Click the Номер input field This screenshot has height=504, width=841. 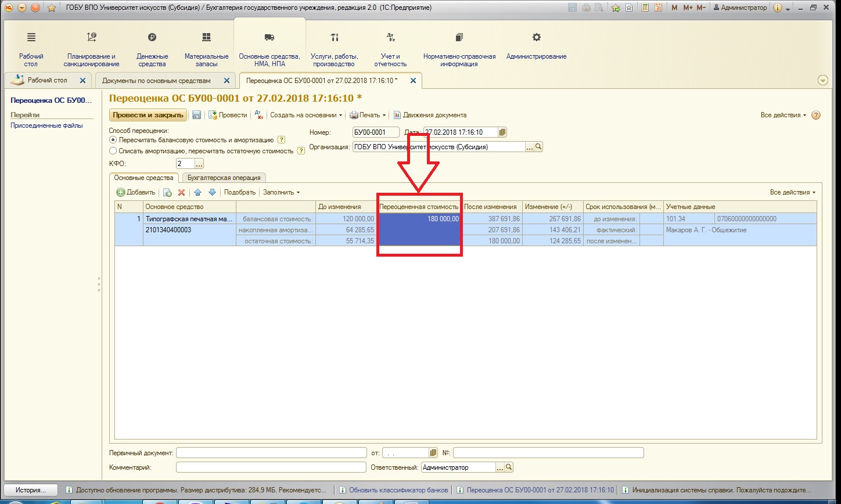pos(376,132)
